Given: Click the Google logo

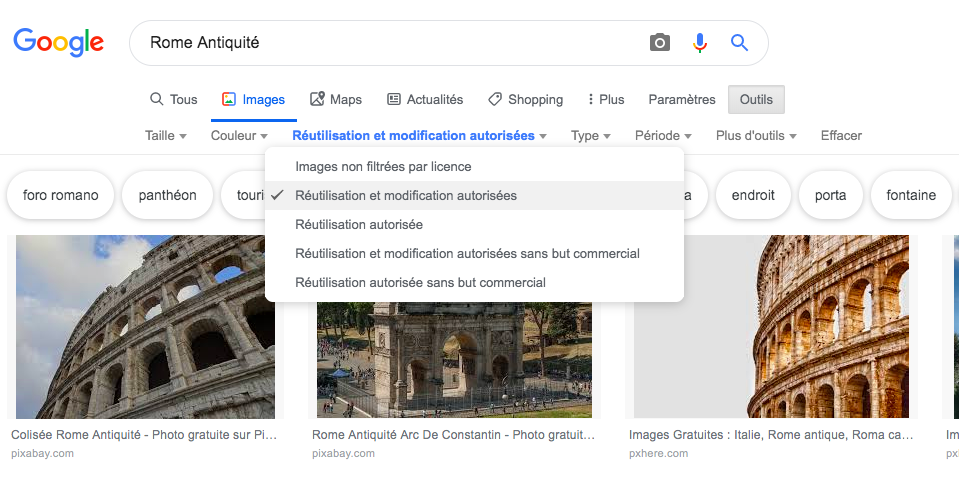Looking at the screenshot, I should point(58,42).
